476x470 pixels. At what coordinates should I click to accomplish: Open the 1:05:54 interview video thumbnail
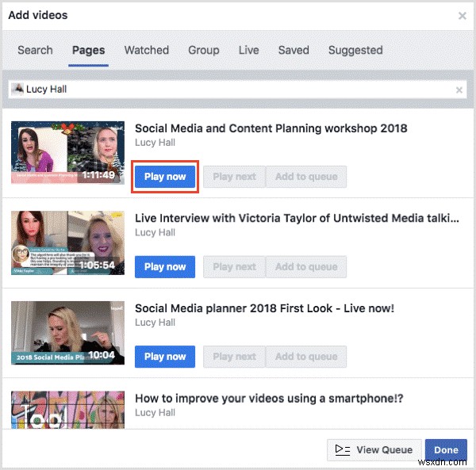coord(67,243)
